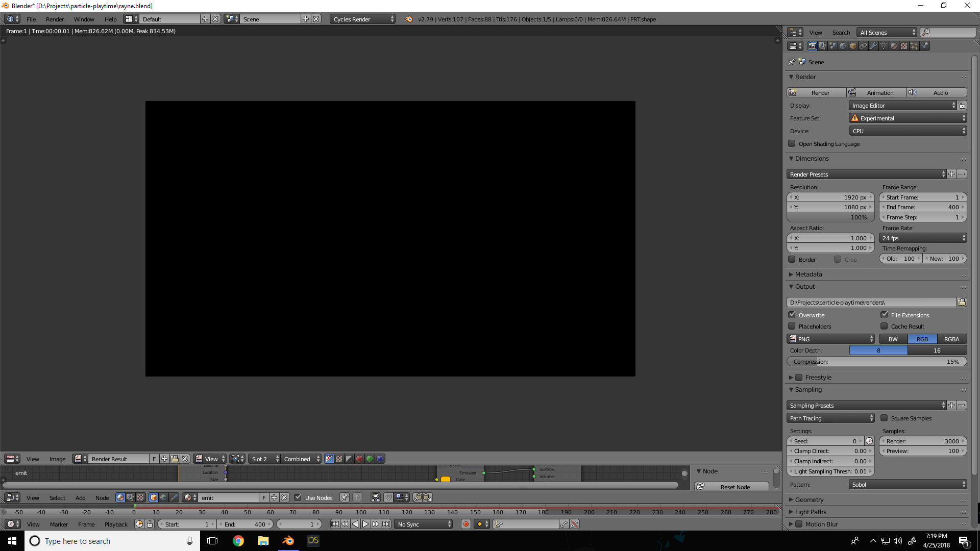Open the Playback menu in timeline

tap(116, 524)
